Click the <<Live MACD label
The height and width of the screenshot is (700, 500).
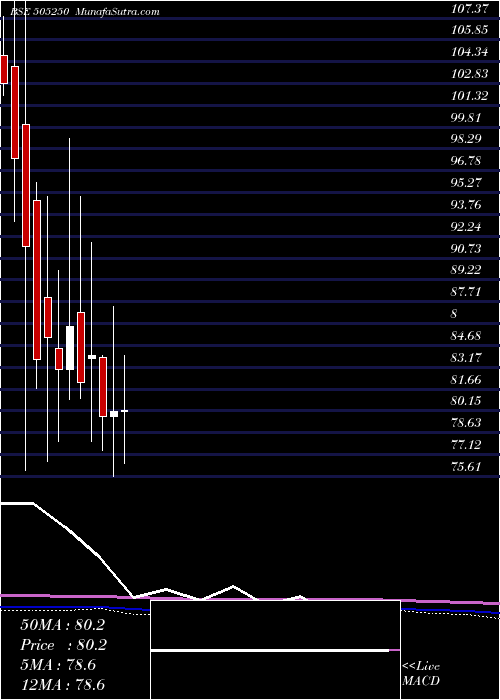click(421, 673)
